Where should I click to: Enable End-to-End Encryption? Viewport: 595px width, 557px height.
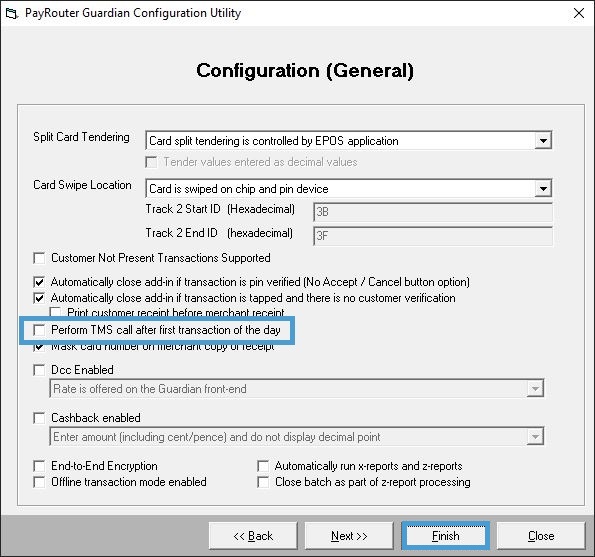coord(39,466)
